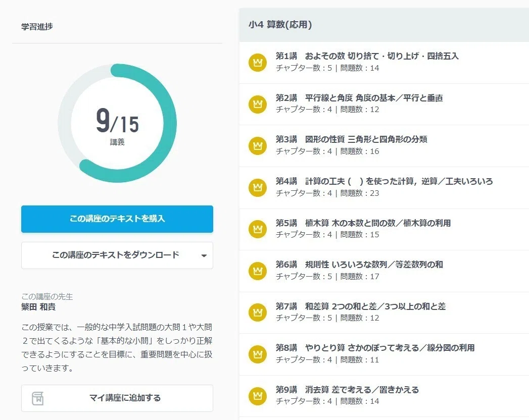Viewport: 529px width, 420px height.
Task: Click チャプター数：4｜問題数：12 under 第2講
Action: (x=327, y=110)
